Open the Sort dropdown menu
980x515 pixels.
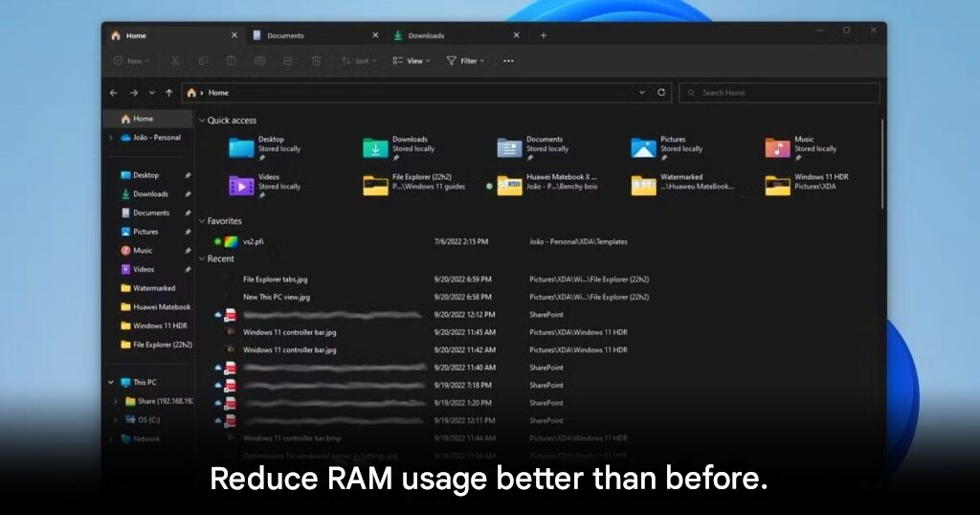359,60
